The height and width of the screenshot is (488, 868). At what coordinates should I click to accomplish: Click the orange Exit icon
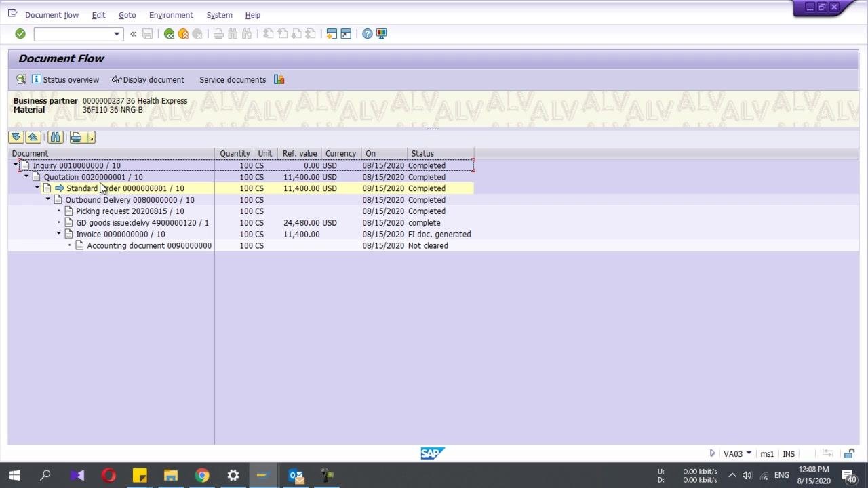183,34
